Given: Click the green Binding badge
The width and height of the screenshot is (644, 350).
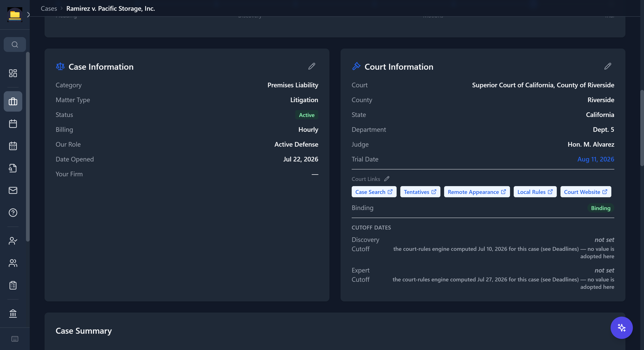Looking at the screenshot, I should click(601, 208).
